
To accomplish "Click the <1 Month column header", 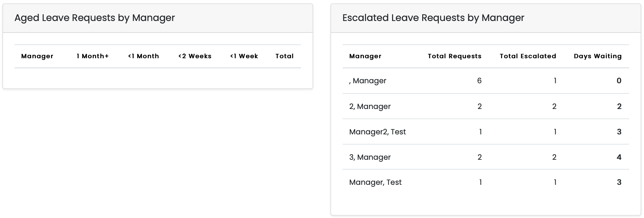I will click(x=143, y=56).
